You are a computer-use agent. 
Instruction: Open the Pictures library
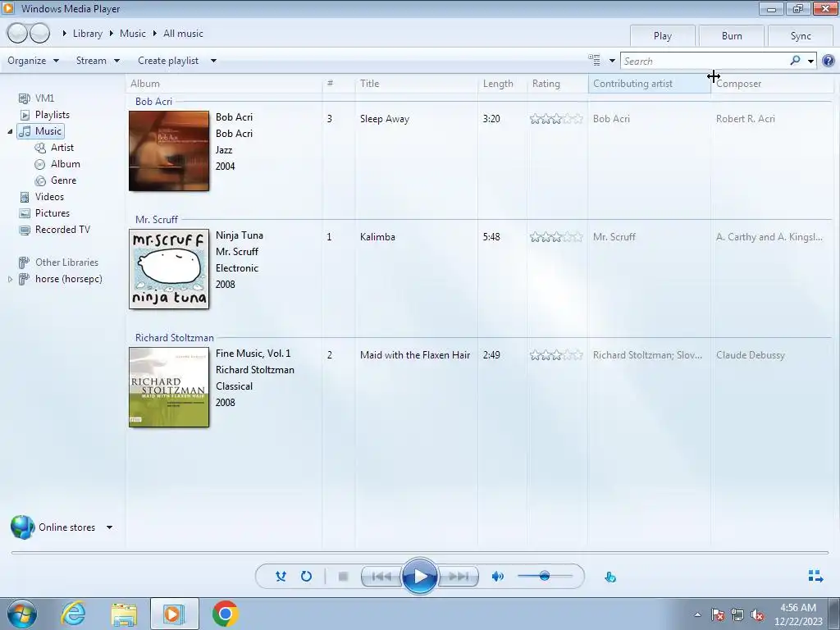click(x=52, y=213)
